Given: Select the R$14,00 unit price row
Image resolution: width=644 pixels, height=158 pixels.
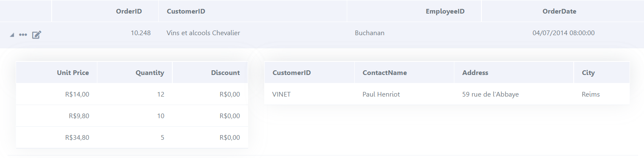Looking at the screenshot, I should coord(132,94).
